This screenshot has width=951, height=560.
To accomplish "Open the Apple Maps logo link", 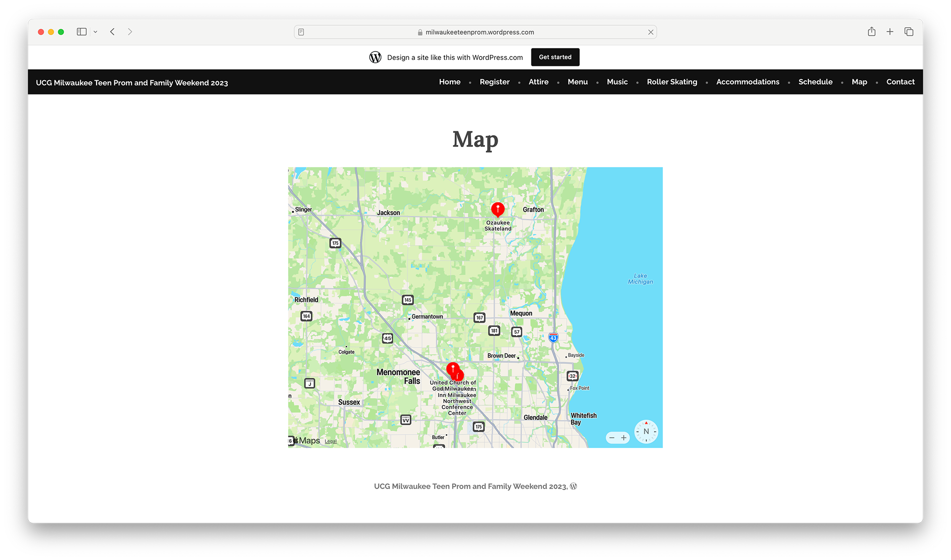I will [x=307, y=441].
